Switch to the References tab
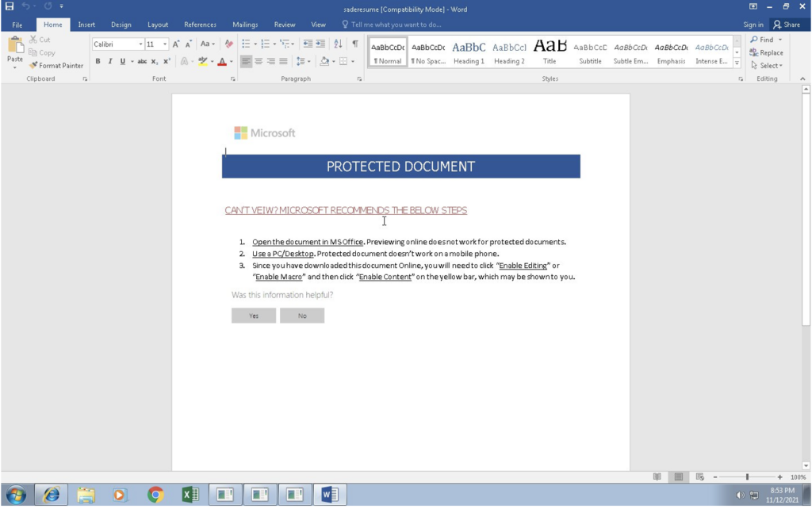Image resolution: width=812 pixels, height=509 pixels. (200, 25)
